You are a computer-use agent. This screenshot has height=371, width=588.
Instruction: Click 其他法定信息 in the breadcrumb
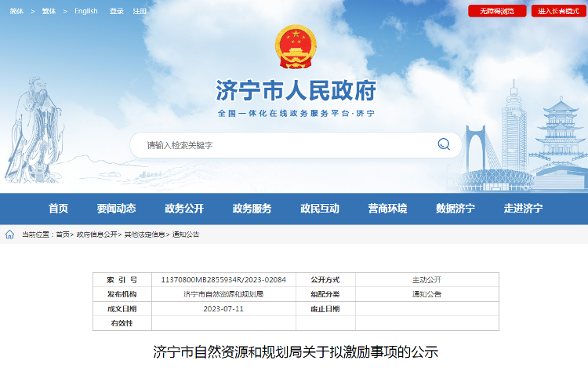click(x=144, y=235)
